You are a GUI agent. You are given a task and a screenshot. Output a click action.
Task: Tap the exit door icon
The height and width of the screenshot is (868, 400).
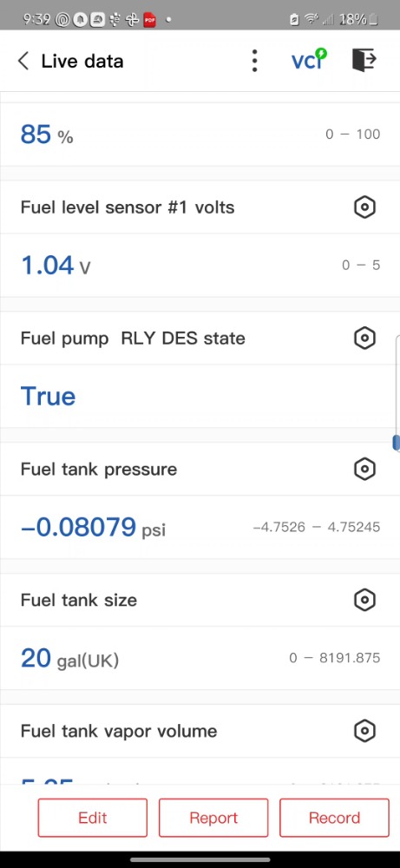pos(364,60)
